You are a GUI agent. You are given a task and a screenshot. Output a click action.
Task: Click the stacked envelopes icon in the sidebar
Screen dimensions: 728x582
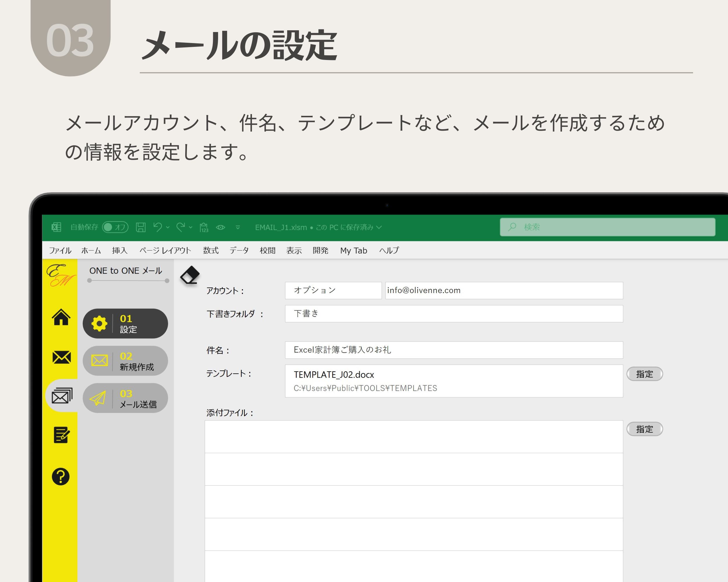[x=62, y=395]
